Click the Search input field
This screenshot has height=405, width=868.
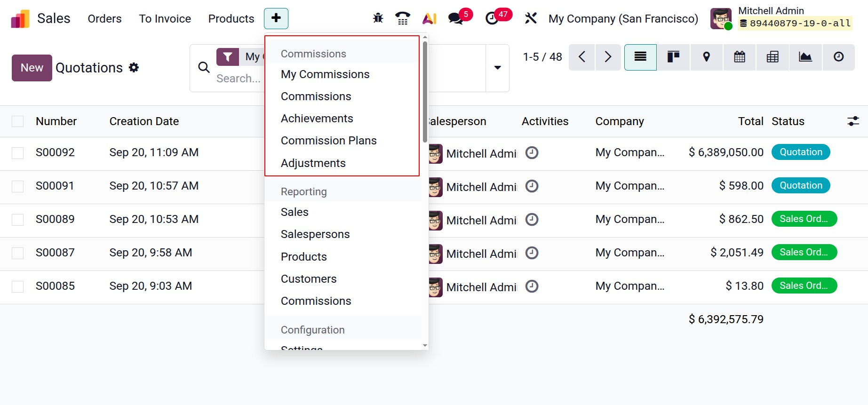coord(239,79)
